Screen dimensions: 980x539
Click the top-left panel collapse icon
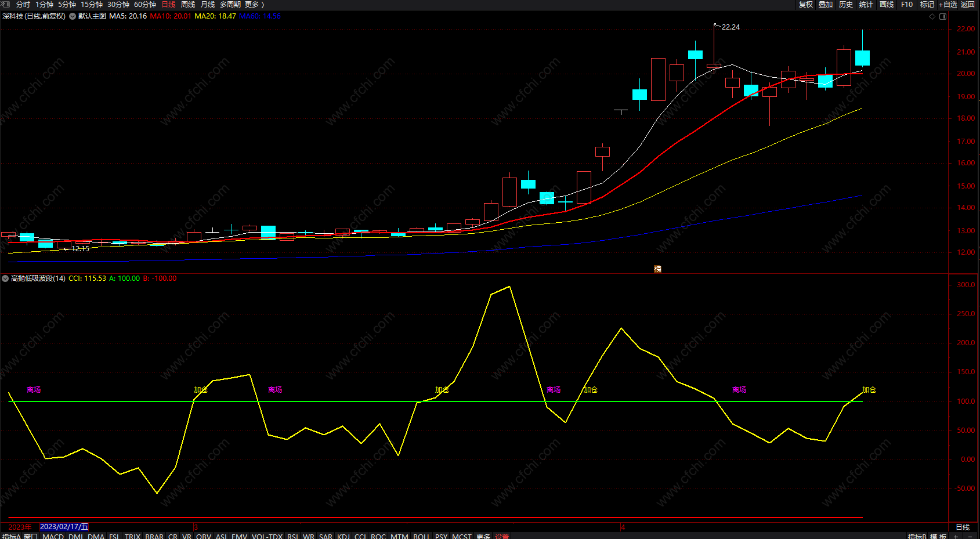(6, 4)
